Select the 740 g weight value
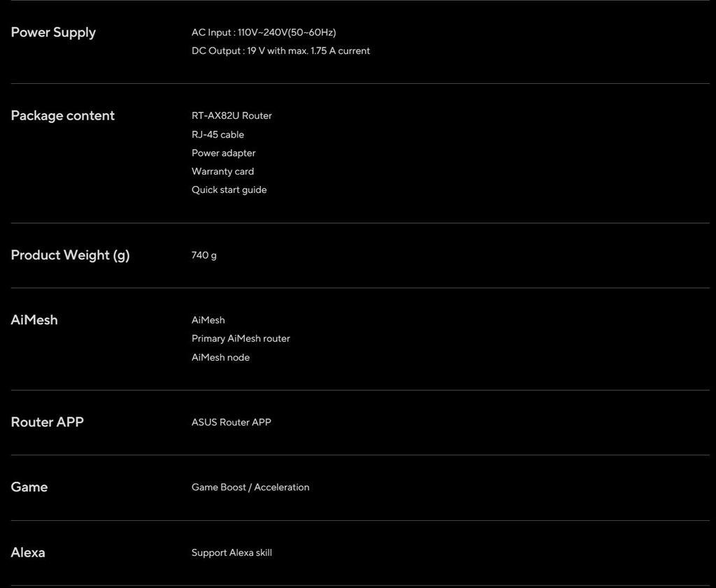Image resolution: width=716 pixels, height=588 pixels. click(x=204, y=255)
